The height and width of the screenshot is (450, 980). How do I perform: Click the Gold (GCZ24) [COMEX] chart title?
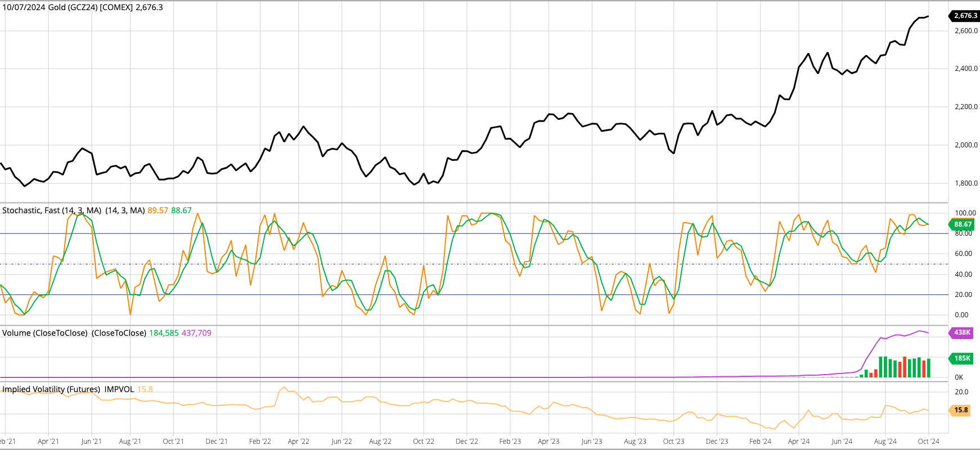[x=82, y=7]
